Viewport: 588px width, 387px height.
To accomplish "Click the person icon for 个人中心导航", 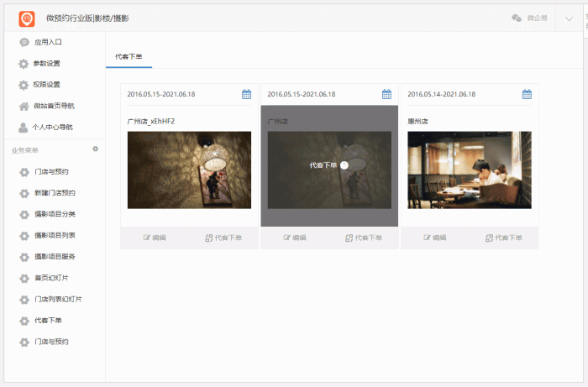I will [24, 128].
